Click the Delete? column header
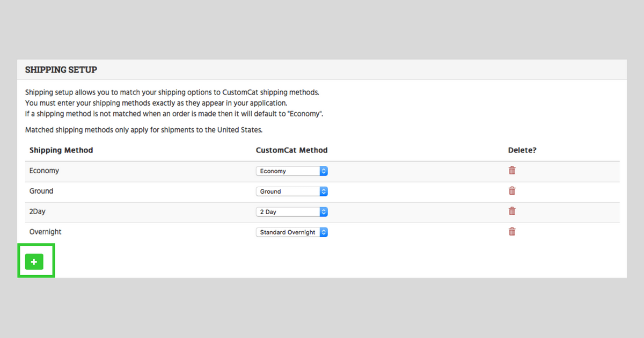 [522, 150]
